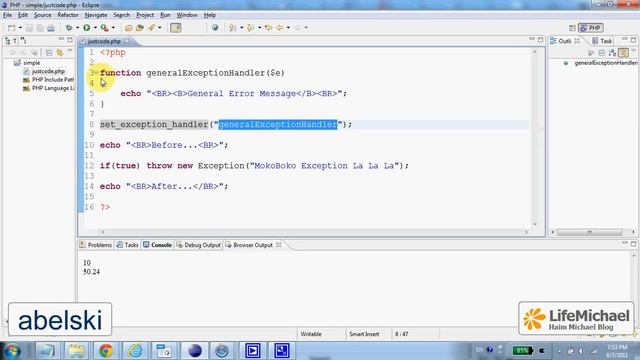640x360 pixels.
Task: Open the Help menu
Action: coord(210,15)
